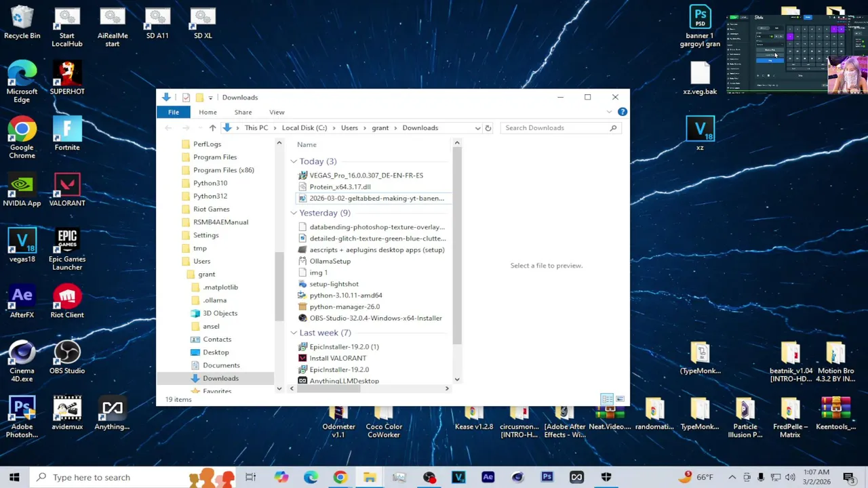This screenshot has height=488, width=868.
Task: Select xz.veg.bak file on desktop
Action: (700, 78)
